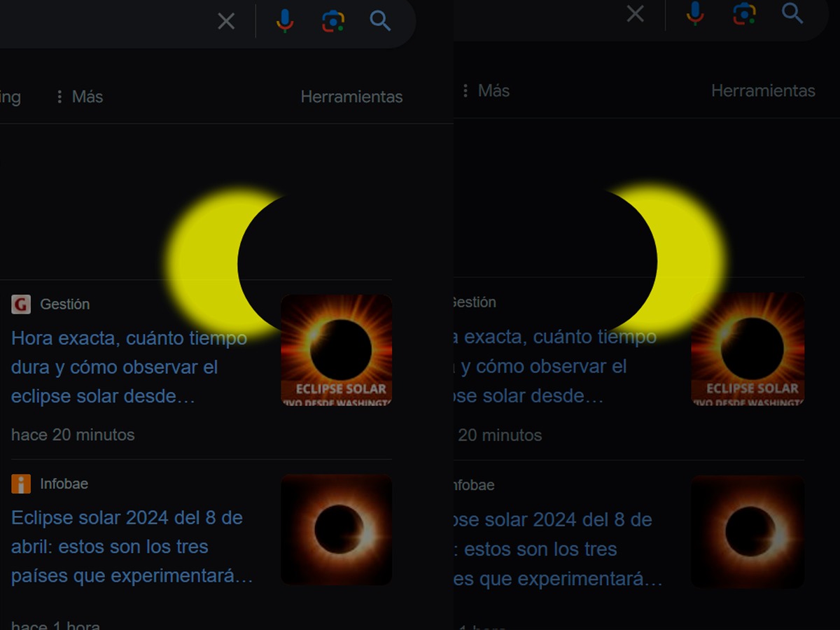Viewport: 840px width, 630px height.
Task: Open the Infobae eclipse thumbnail in the left screenshot
Action: [336, 529]
